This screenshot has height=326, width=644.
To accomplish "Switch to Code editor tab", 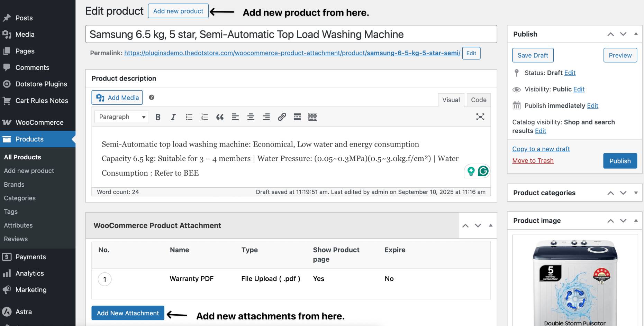I will point(479,100).
